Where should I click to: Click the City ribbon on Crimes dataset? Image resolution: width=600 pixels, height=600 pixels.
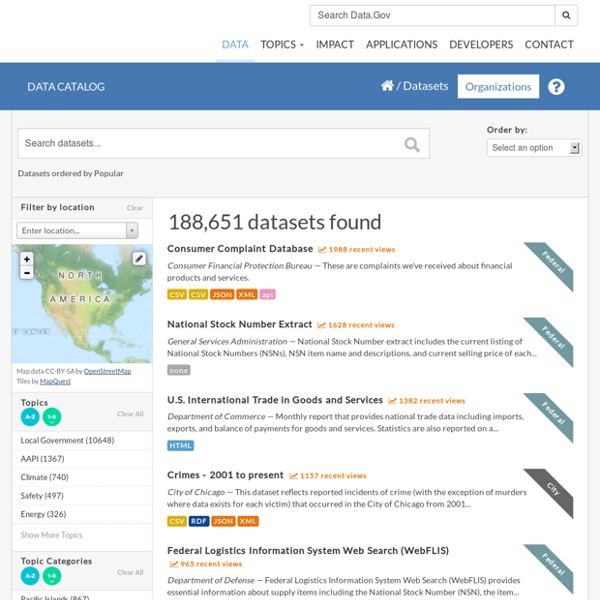pyautogui.click(x=553, y=489)
